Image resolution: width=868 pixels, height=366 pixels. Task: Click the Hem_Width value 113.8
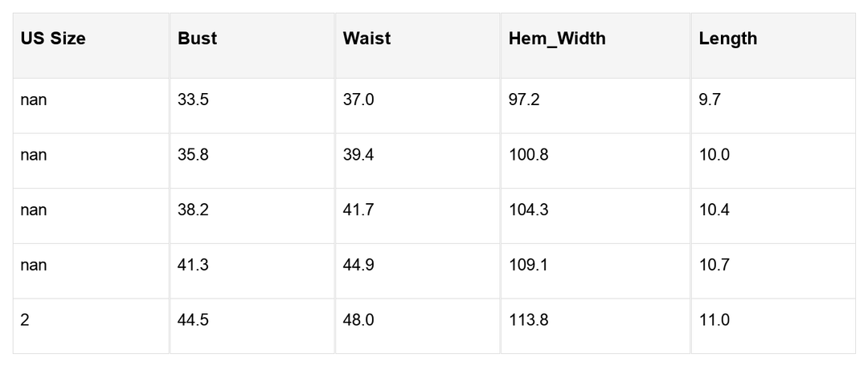click(x=528, y=320)
